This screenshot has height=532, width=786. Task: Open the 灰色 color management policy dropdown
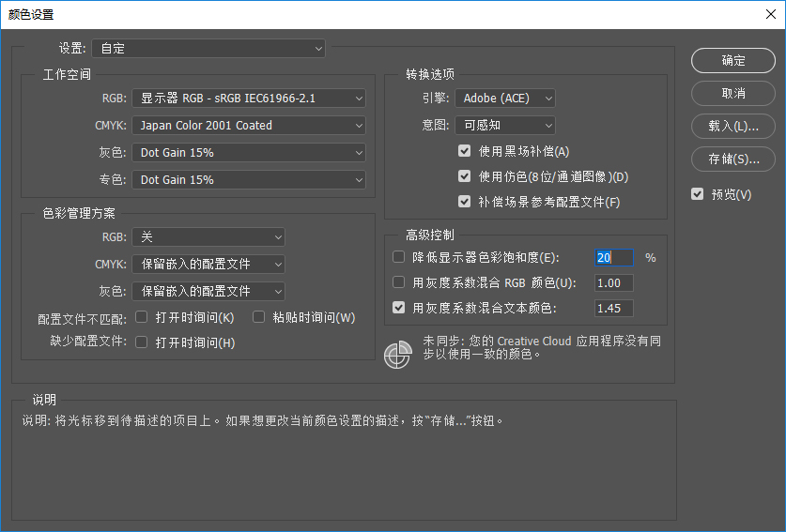click(x=208, y=291)
